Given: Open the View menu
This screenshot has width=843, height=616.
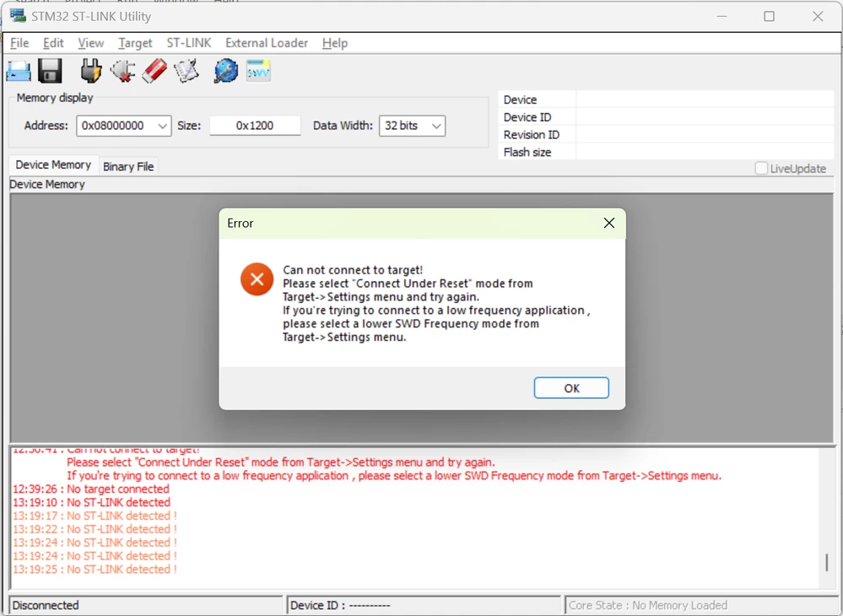Looking at the screenshot, I should coord(90,43).
